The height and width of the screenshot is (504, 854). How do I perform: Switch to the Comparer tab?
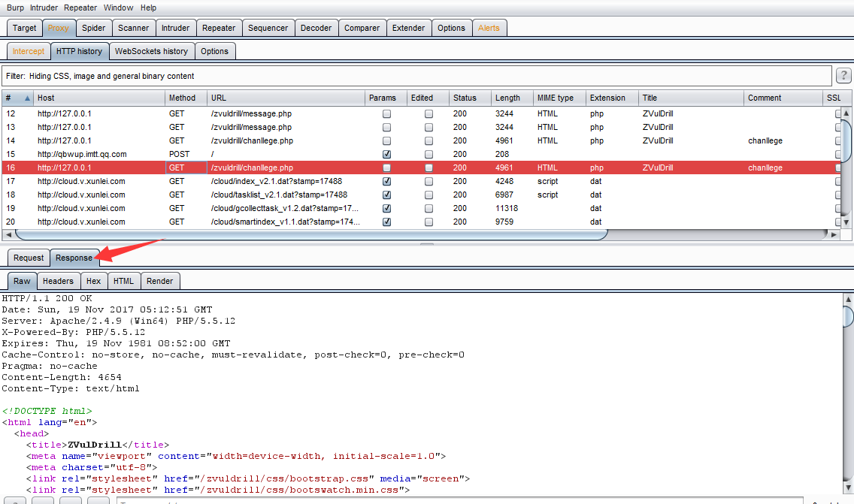click(362, 28)
